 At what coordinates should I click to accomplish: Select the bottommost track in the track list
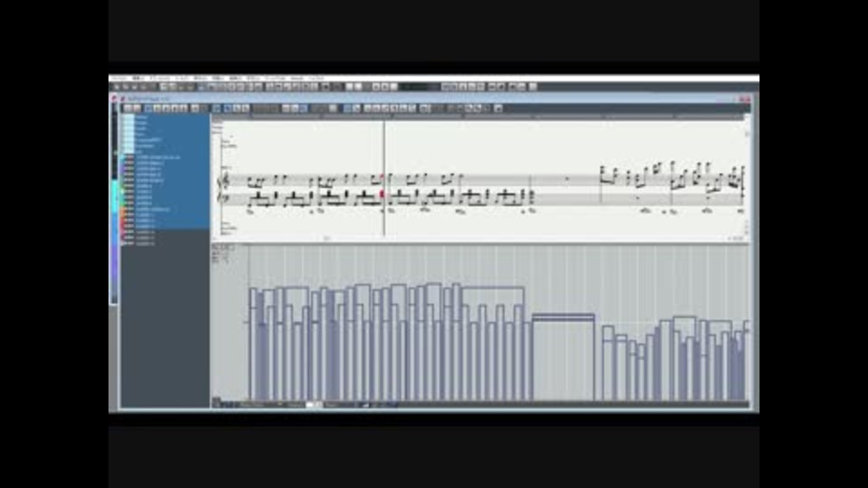point(165,243)
